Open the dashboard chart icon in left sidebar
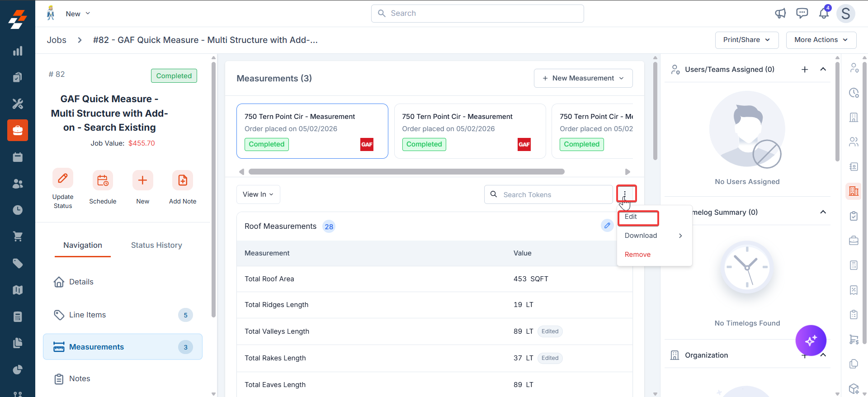 pos(18,51)
